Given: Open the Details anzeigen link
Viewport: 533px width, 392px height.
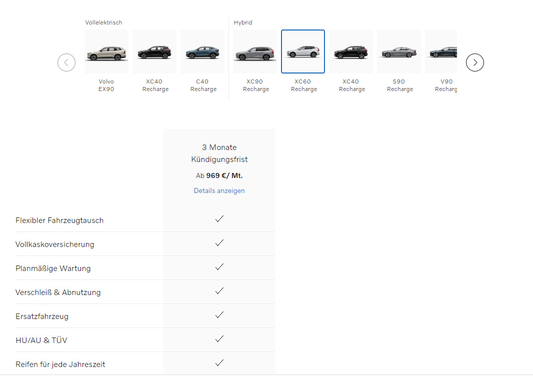Looking at the screenshot, I should coord(219,190).
